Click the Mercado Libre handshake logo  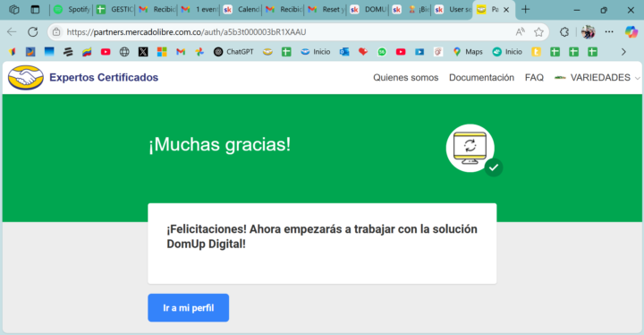25,77
